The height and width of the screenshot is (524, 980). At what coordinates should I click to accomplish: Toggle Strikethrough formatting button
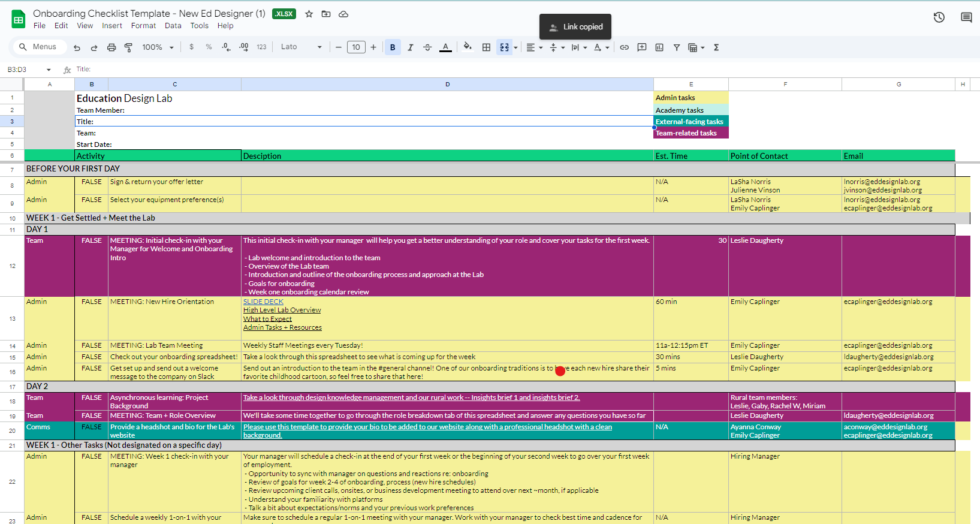427,47
